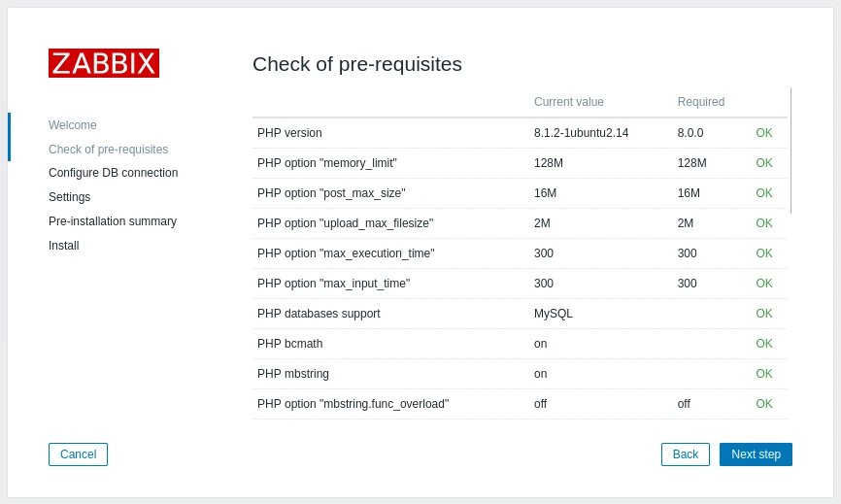Click memory_limit current value 128M
The image size is (841, 504).
tap(549, 163)
